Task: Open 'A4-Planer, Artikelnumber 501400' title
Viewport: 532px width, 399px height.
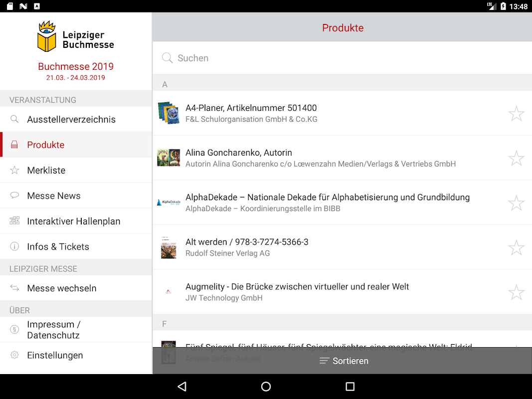Action: pos(251,108)
